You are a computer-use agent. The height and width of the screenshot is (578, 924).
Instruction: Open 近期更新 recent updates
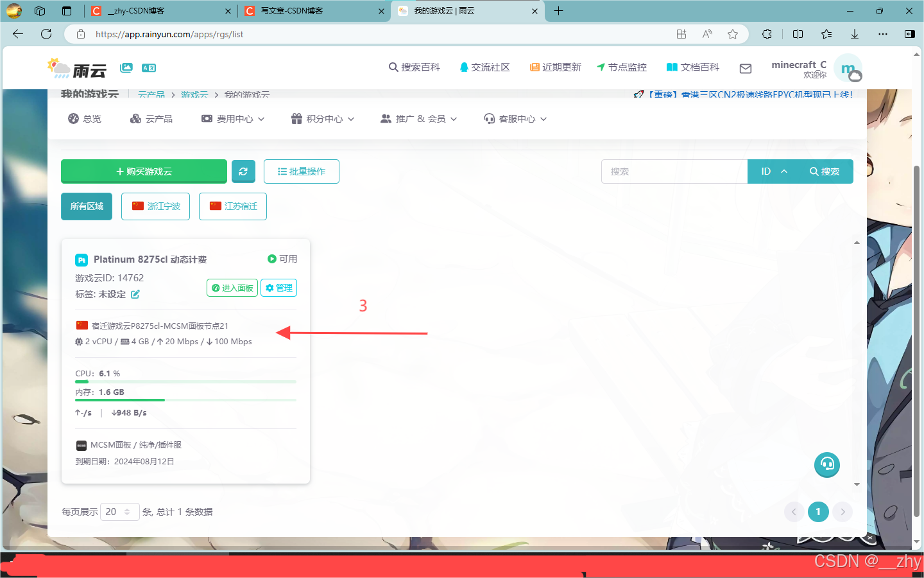(x=555, y=67)
